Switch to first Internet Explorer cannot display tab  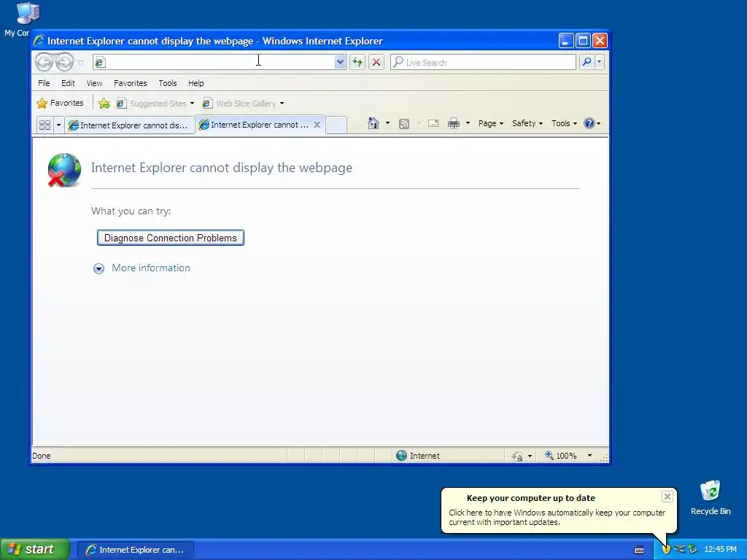(130, 125)
